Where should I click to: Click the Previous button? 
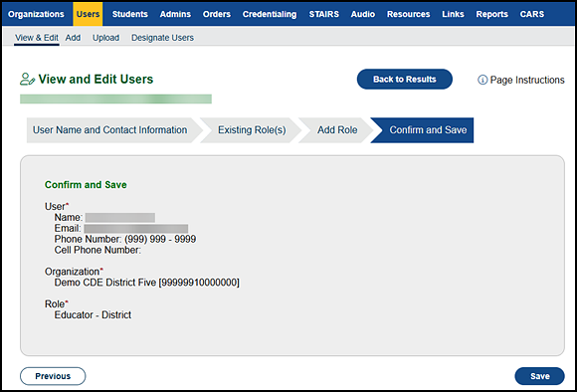tap(53, 376)
